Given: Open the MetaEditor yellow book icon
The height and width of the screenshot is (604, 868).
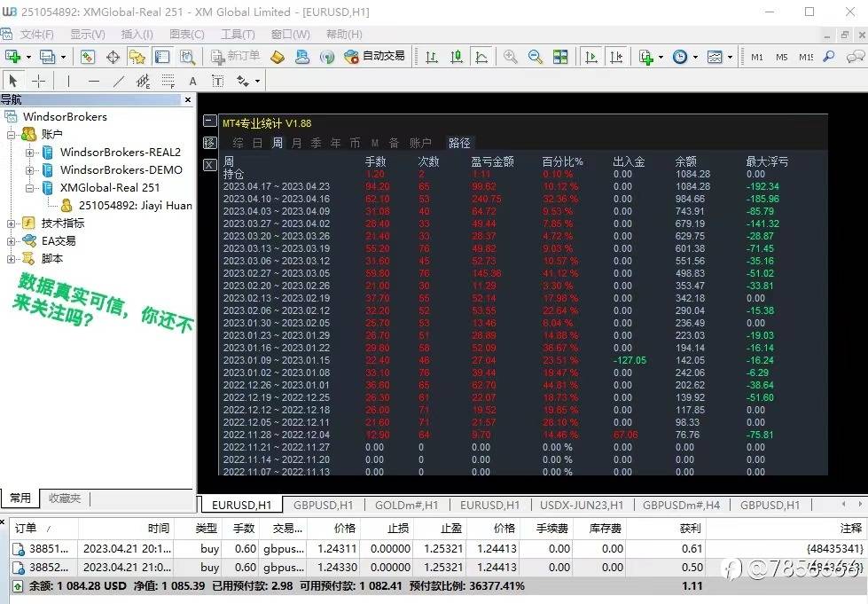Looking at the screenshot, I should point(278,57).
